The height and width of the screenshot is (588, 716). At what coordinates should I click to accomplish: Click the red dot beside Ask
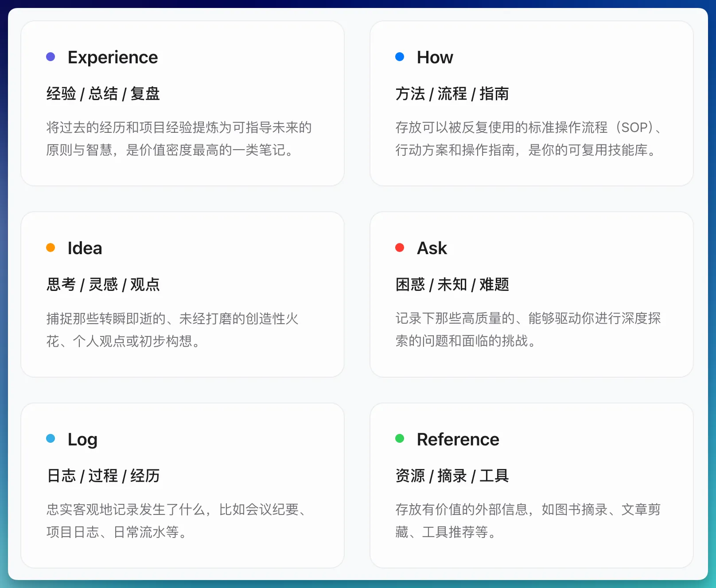tap(400, 248)
